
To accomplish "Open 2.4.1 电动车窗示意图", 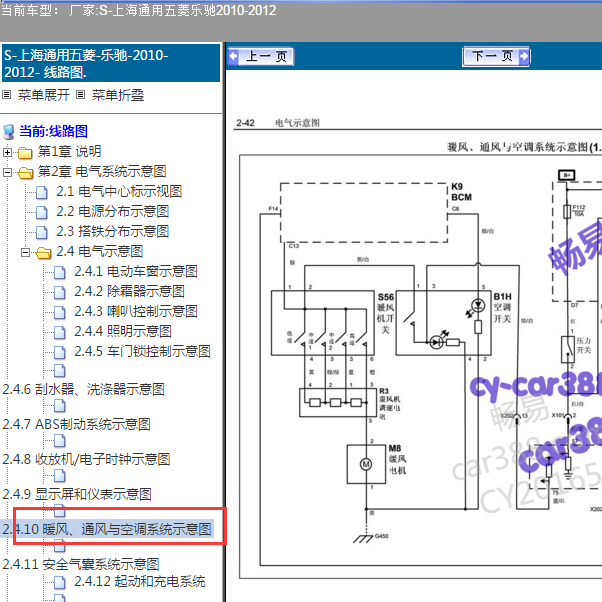I will [x=136, y=271].
